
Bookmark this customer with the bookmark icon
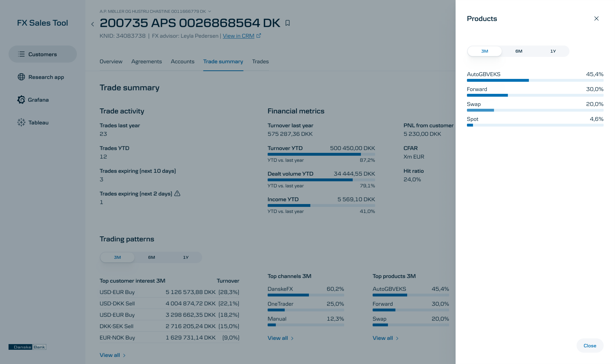coord(288,23)
